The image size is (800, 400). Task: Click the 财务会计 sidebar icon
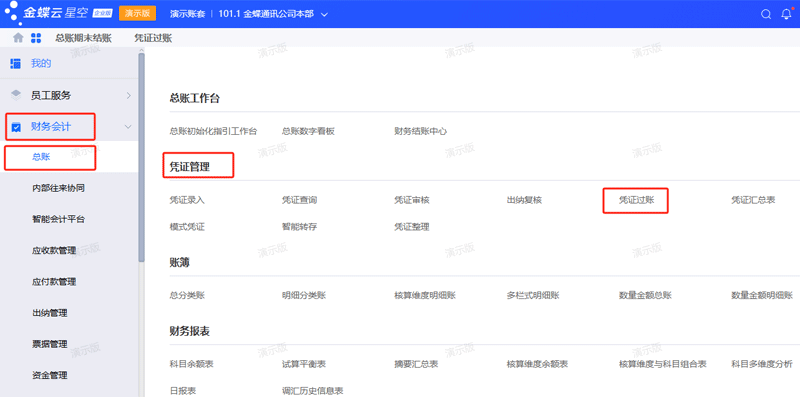click(16, 127)
